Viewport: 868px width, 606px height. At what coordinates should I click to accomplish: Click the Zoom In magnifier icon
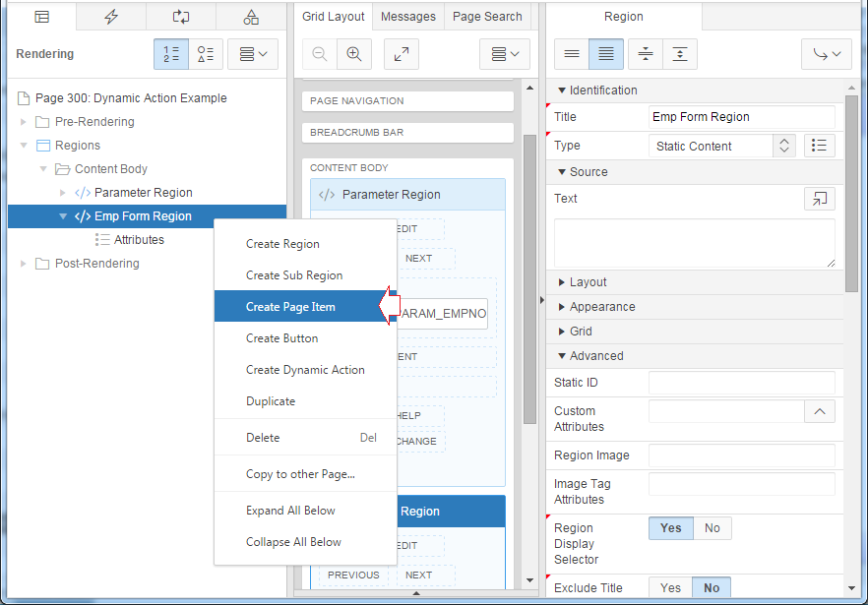pyautogui.click(x=354, y=54)
